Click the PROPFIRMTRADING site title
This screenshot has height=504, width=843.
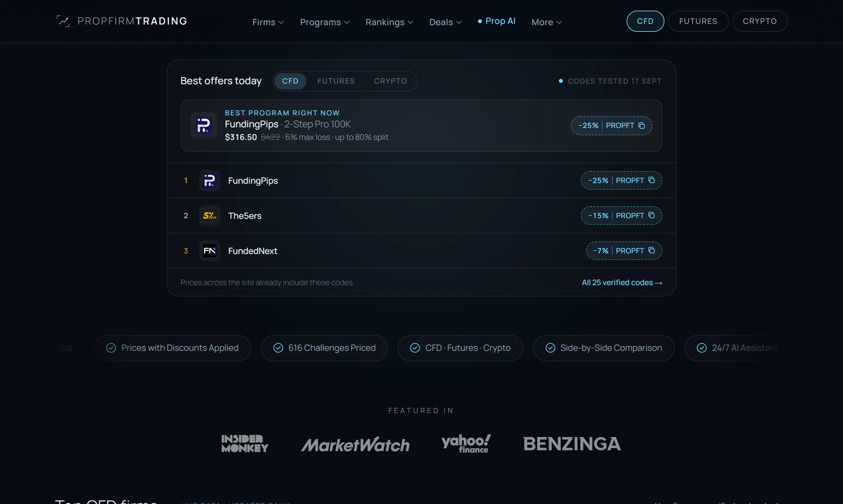[x=132, y=21]
